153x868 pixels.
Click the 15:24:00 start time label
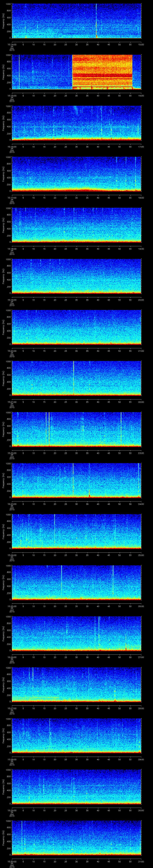[12, 555]
